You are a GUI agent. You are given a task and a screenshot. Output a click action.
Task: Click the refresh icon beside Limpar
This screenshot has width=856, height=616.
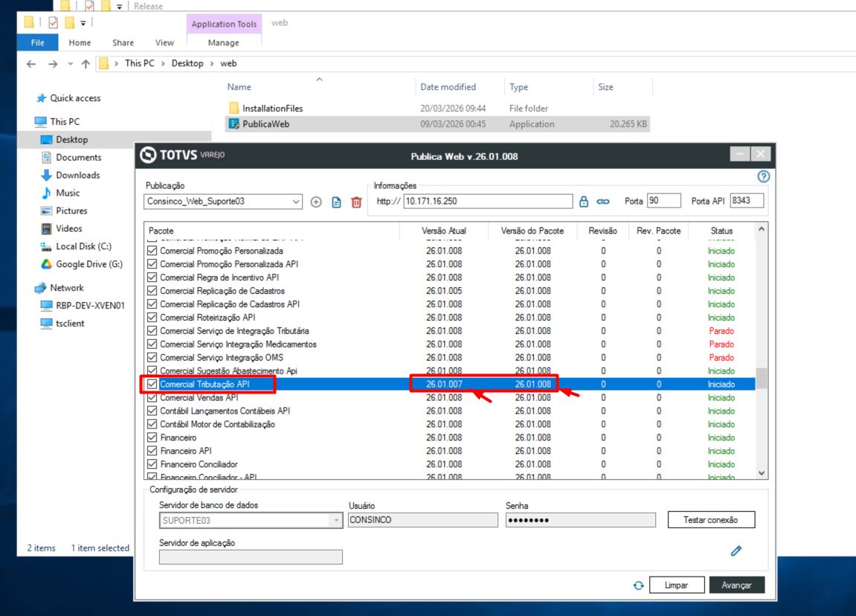(x=638, y=585)
